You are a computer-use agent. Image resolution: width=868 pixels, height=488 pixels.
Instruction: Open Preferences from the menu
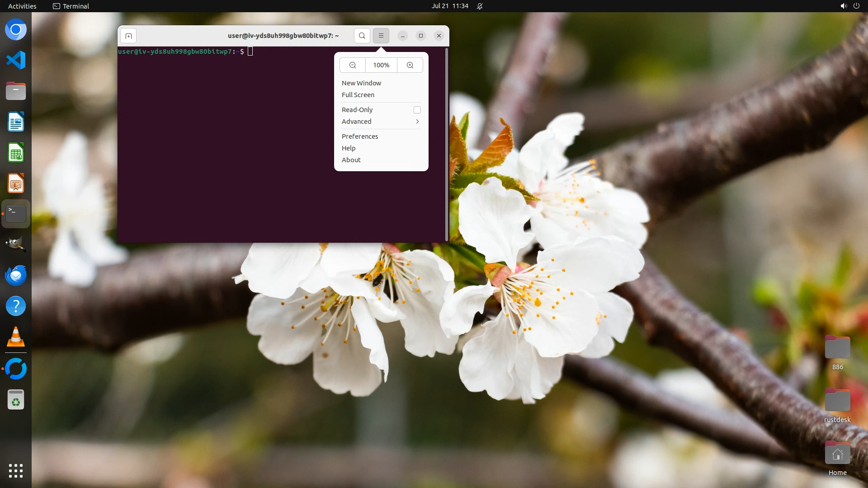coord(359,136)
